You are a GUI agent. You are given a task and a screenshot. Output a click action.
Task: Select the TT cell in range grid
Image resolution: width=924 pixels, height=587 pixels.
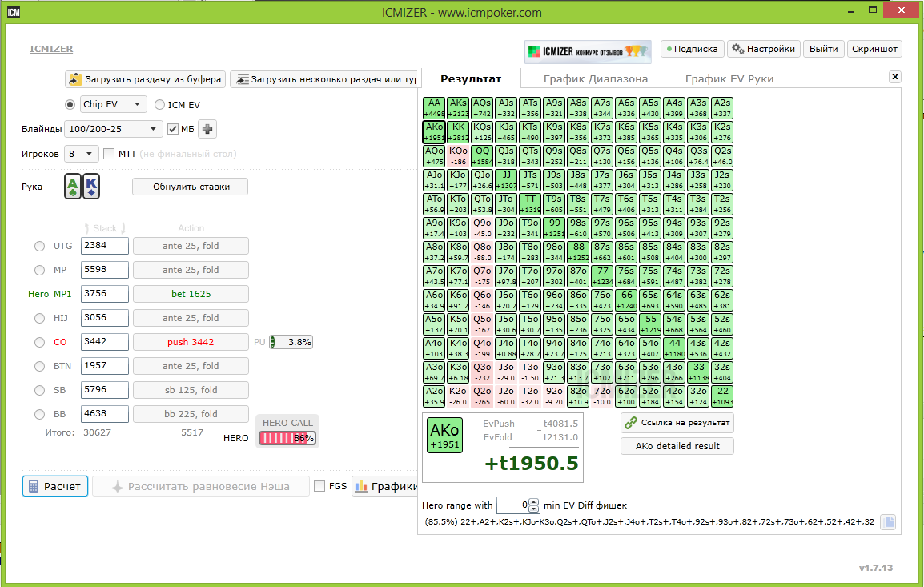tap(530, 204)
